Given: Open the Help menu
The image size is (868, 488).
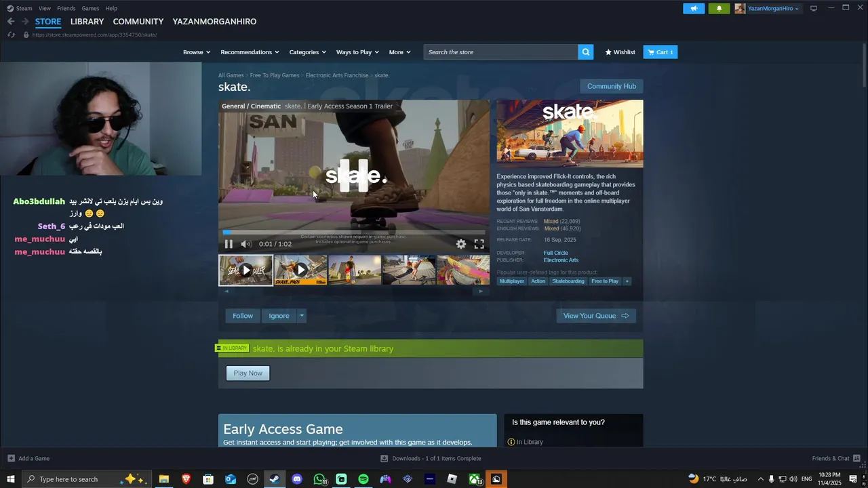Looking at the screenshot, I should point(111,8).
